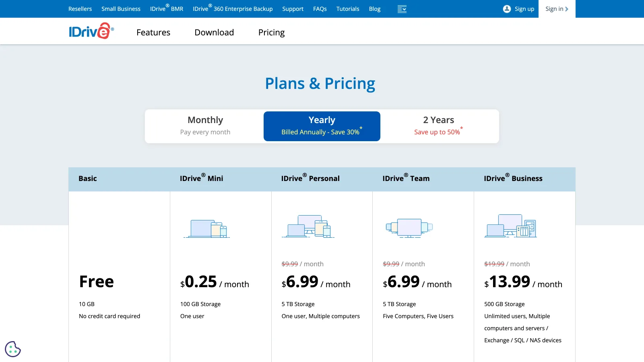644x362 pixels.
Task: Click the IDrive Team computers illustration
Action: (409, 228)
